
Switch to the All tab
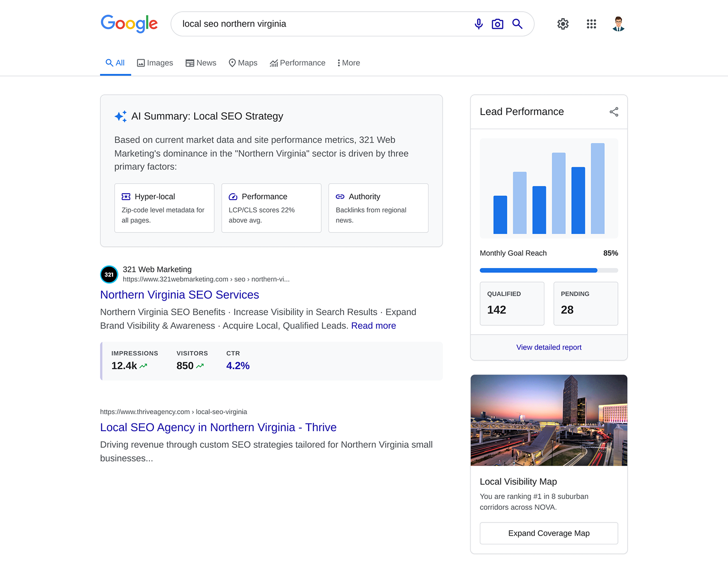116,63
